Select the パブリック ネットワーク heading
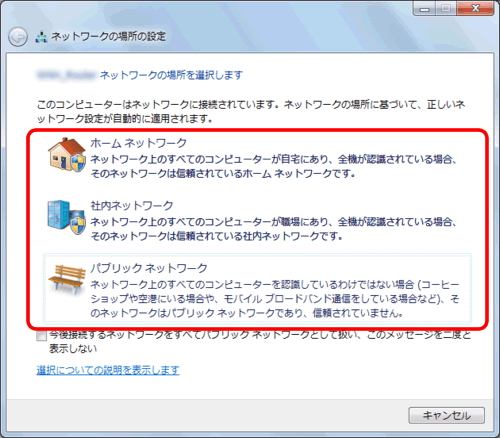This screenshot has height=438, width=500. tap(149, 268)
